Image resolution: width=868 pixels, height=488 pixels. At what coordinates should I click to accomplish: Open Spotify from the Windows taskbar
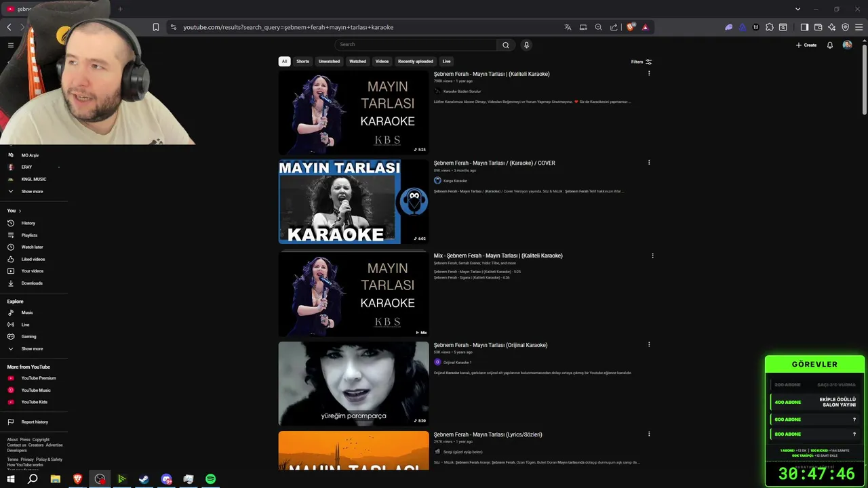pyautogui.click(x=211, y=479)
